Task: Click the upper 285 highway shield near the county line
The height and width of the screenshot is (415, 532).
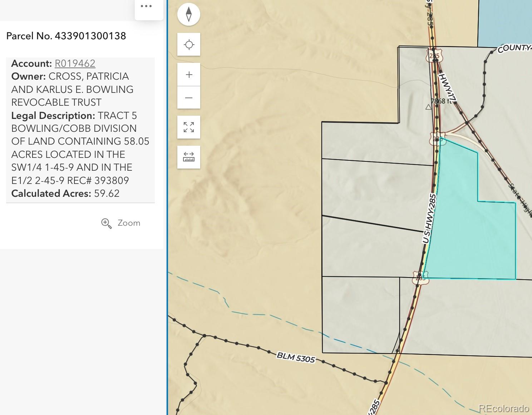Action: click(434, 56)
